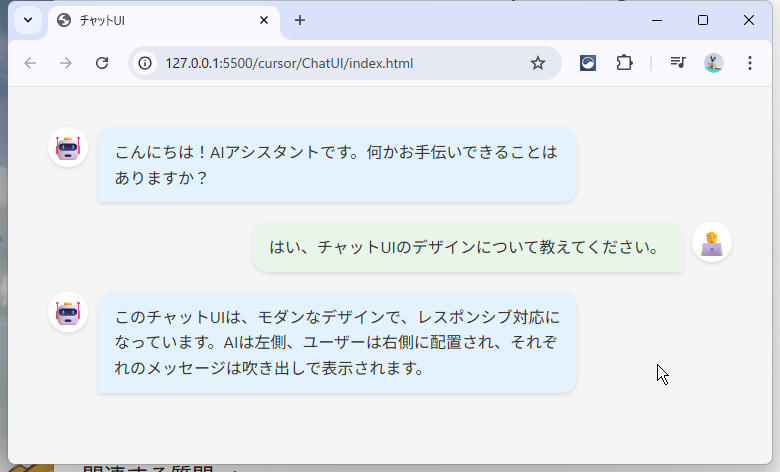Click the robot avatar beside the greeting message

tap(68, 148)
